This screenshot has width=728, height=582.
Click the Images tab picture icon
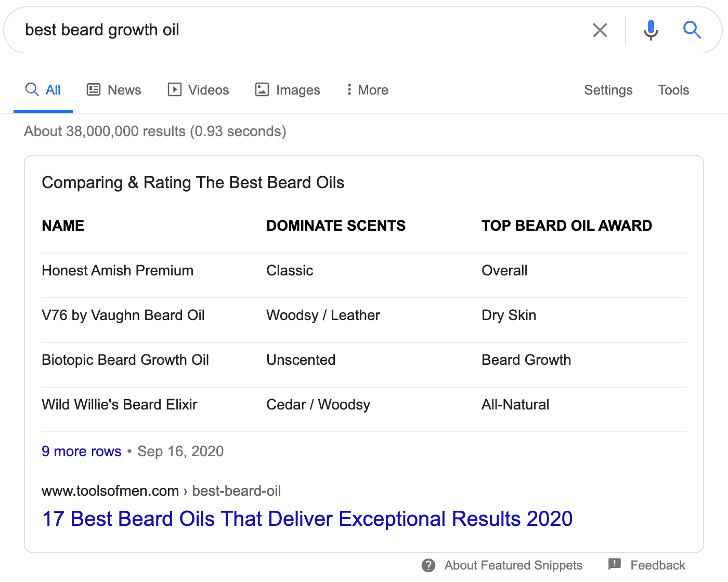click(262, 89)
